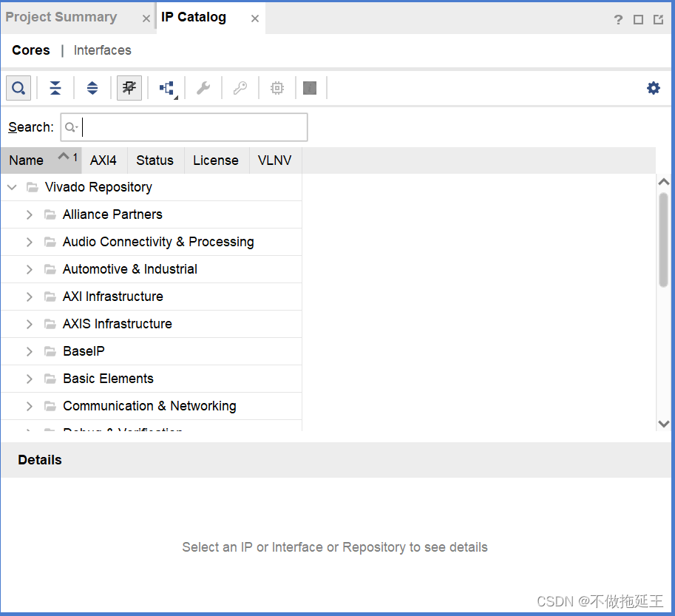Expand Audio Connectivity & Processing folder
Screen dimensions: 675x616
click(x=29, y=242)
